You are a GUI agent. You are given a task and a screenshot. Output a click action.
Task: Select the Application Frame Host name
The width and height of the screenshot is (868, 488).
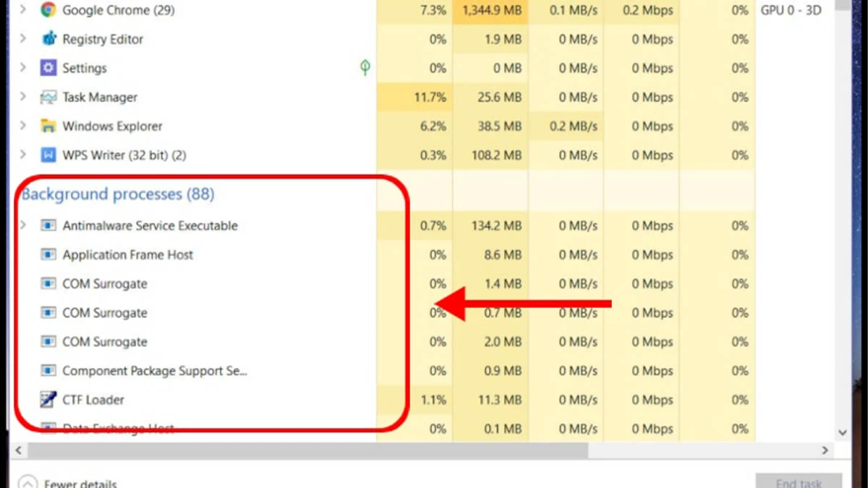click(128, 254)
